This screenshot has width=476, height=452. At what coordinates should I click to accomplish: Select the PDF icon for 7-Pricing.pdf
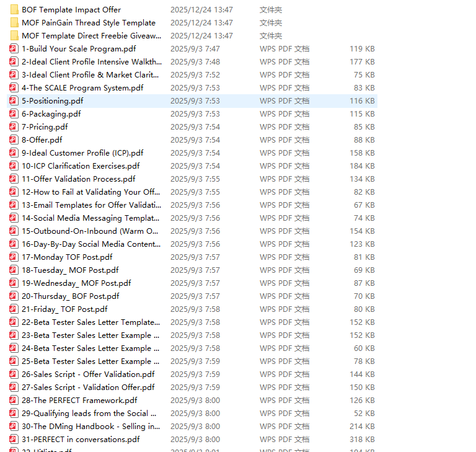point(14,127)
